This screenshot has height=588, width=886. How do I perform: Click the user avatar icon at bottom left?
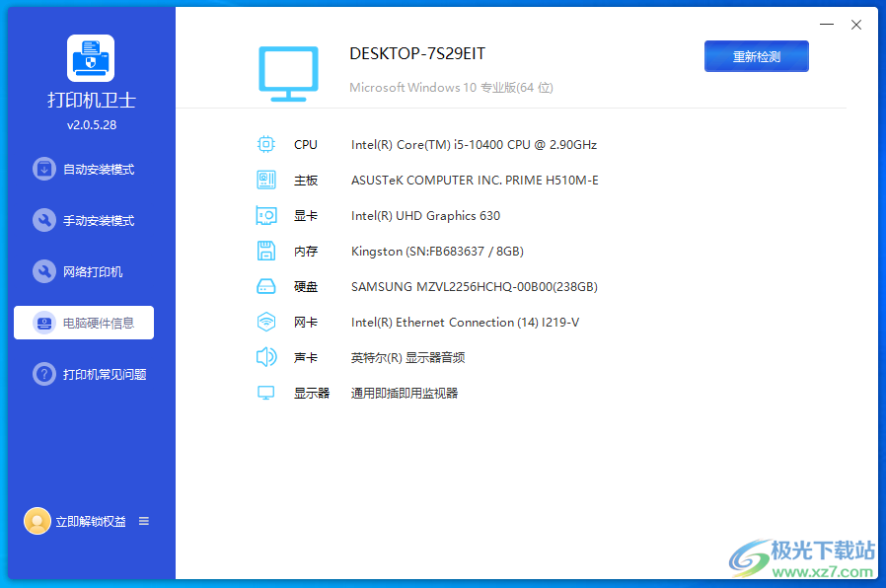(37, 521)
